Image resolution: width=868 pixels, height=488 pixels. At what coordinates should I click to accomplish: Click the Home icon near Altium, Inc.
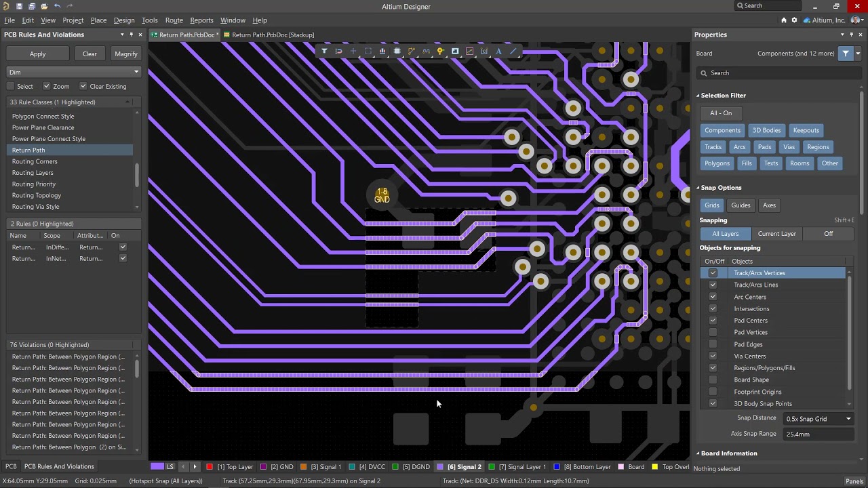pyautogui.click(x=784, y=20)
